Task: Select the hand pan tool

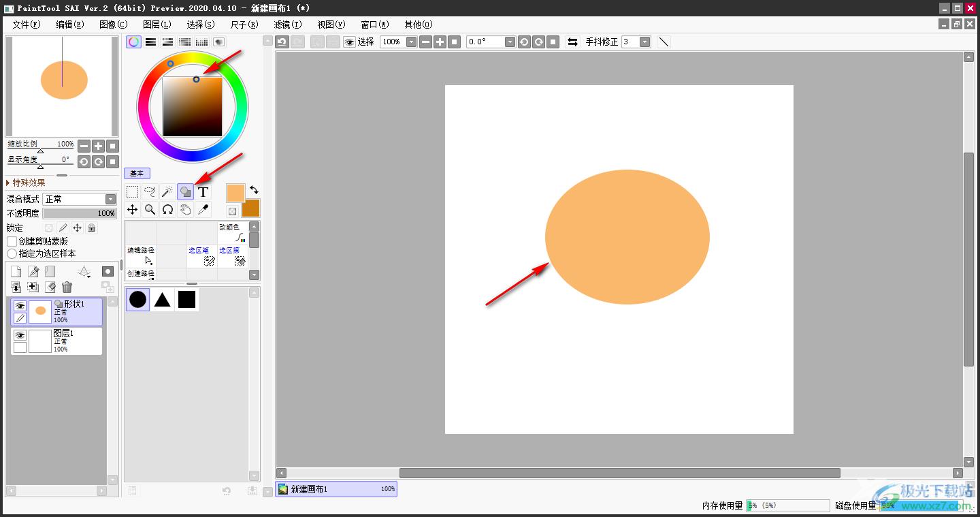Action: pos(185,210)
